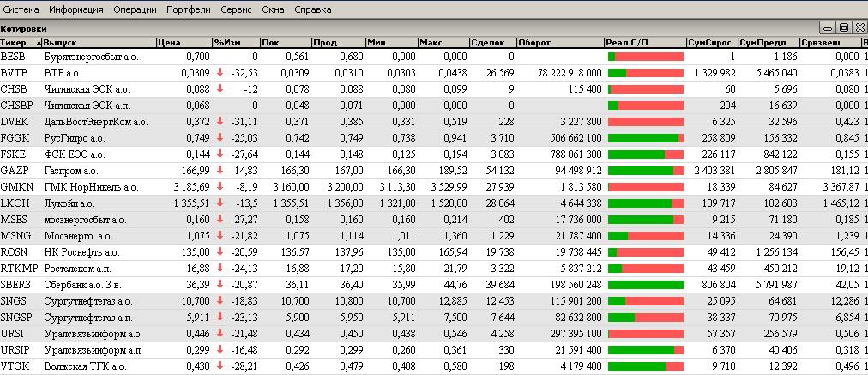The image size is (868, 375).
Task: Sort by the Тикер column header
Action: click(21, 43)
